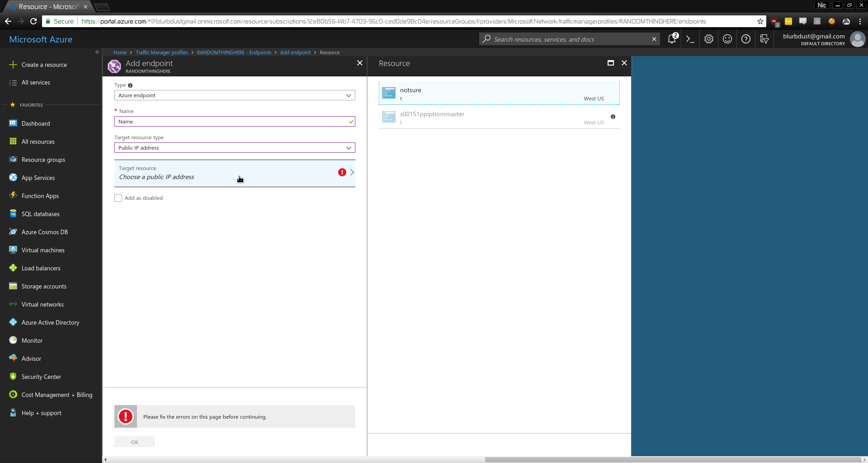
Task: Open RANDOMTHINGHERE - Endpoints breadcrumb
Action: [x=234, y=52]
